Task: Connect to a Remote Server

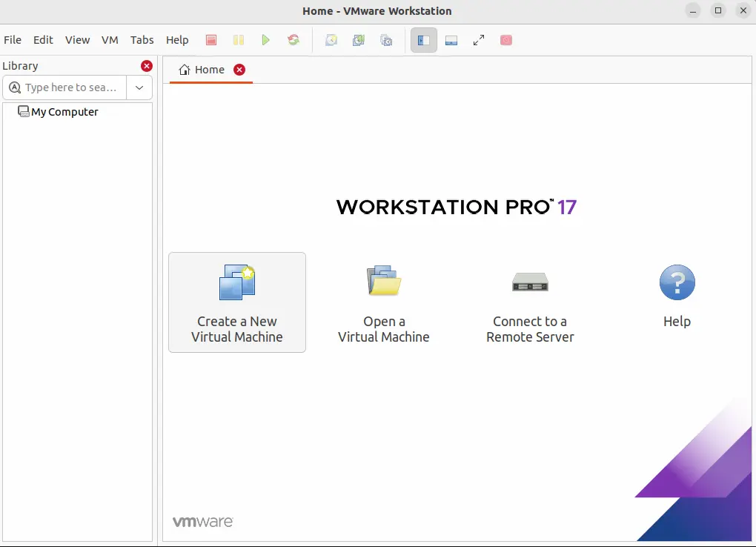Action: point(529,302)
